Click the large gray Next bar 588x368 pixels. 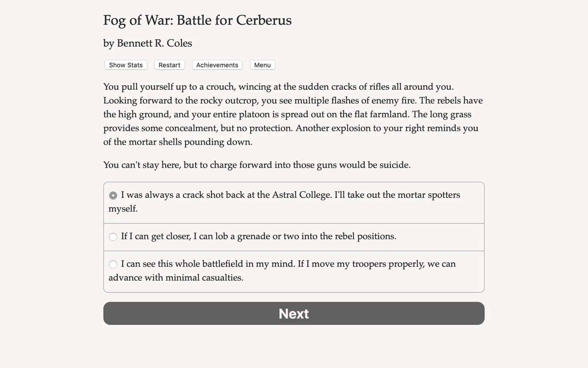(x=294, y=313)
